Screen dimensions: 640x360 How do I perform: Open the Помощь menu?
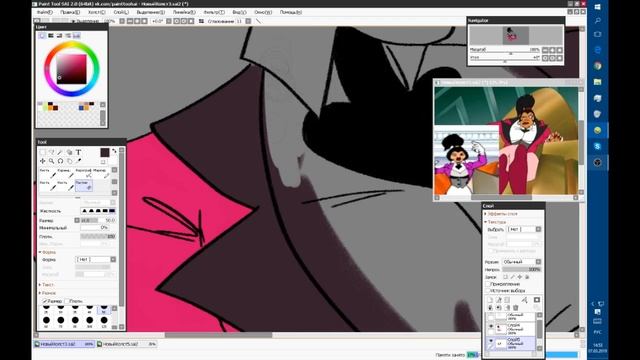(291, 12)
